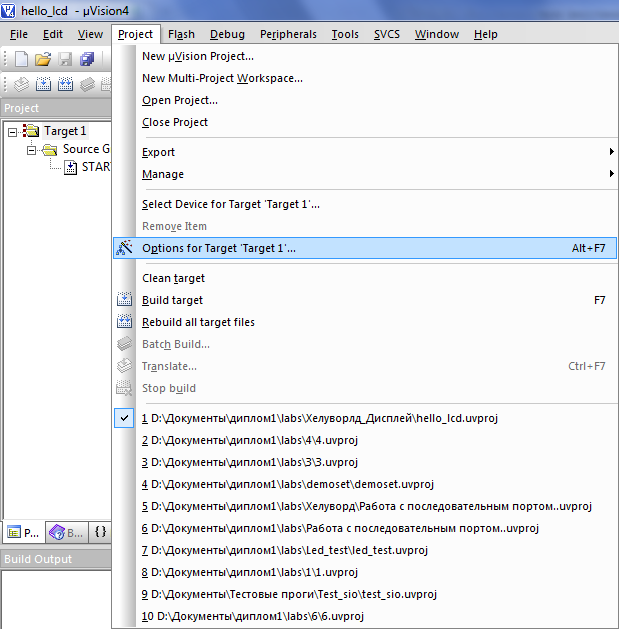Open recent project labs\3\3.uvproj
The width and height of the screenshot is (619, 629).
[x=365, y=462]
